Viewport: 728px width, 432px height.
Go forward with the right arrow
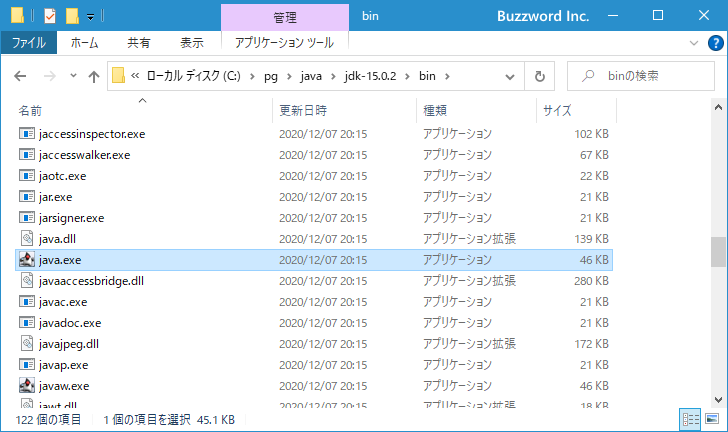click(x=49, y=76)
